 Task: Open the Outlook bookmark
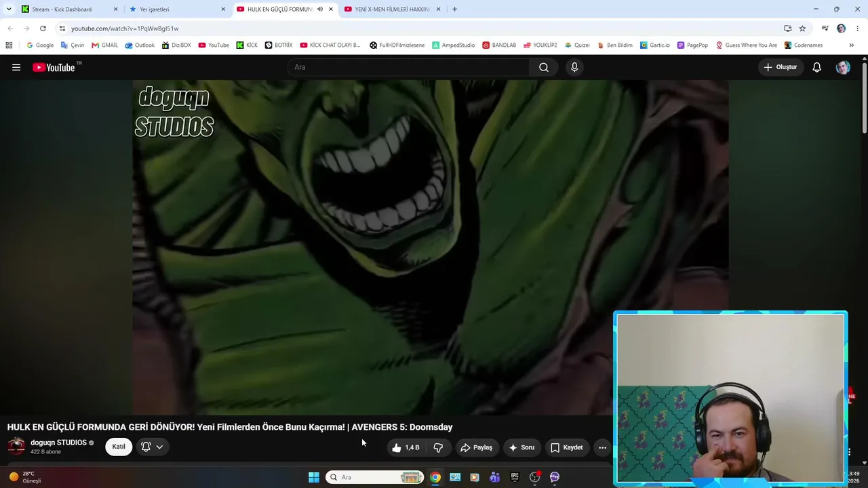(x=140, y=45)
